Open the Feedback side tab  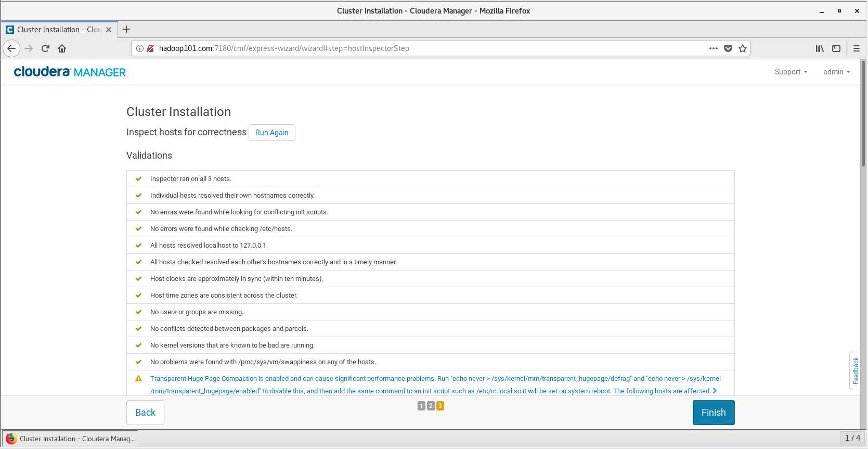[855, 371]
